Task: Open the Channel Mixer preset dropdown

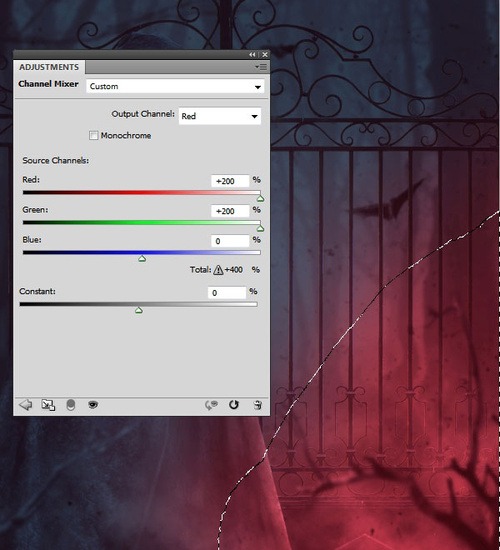Action: click(175, 86)
